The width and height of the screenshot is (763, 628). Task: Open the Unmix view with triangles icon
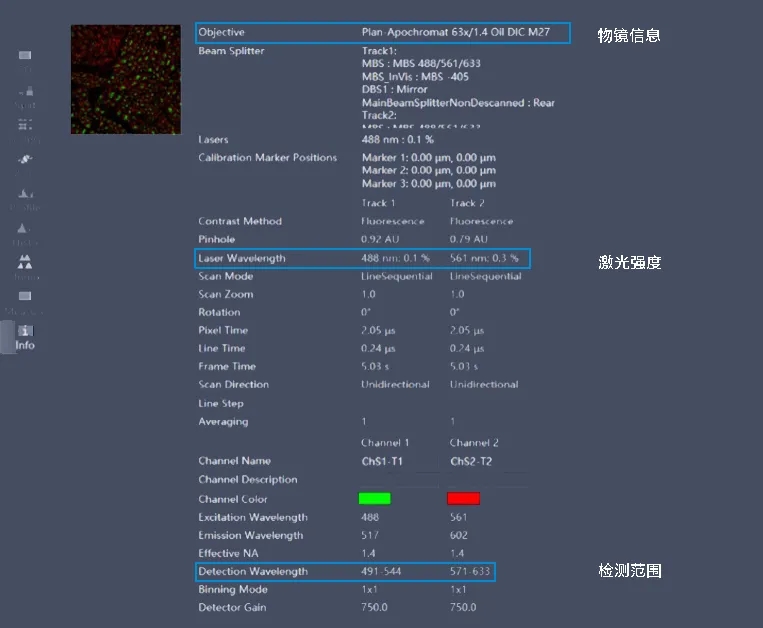pyautogui.click(x=25, y=262)
